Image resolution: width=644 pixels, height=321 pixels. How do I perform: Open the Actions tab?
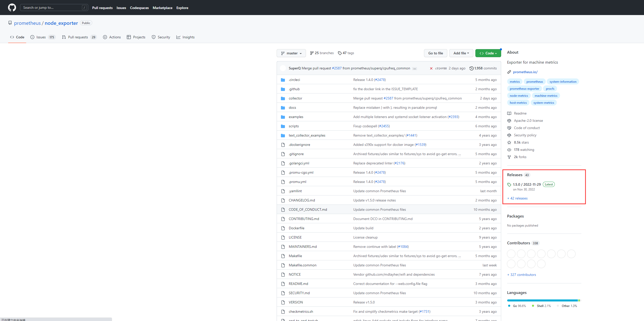click(112, 37)
